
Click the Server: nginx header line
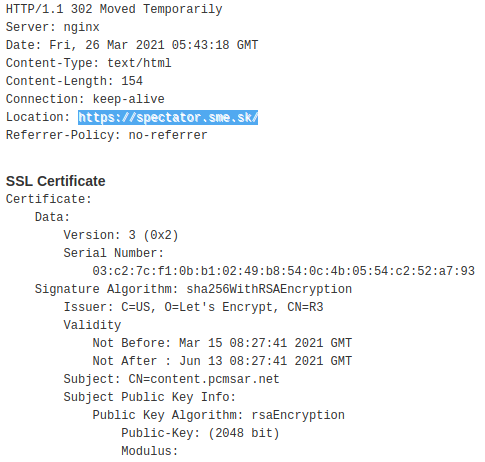(x=53, y=27)
